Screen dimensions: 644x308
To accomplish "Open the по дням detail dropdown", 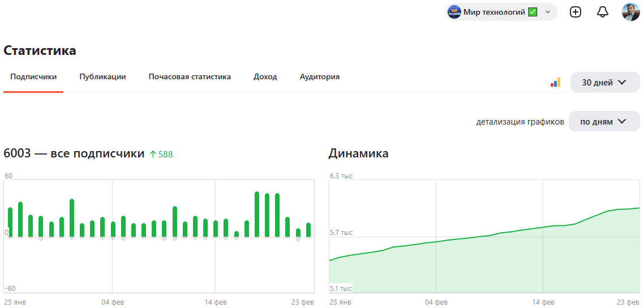I will [x=604, y=122].
